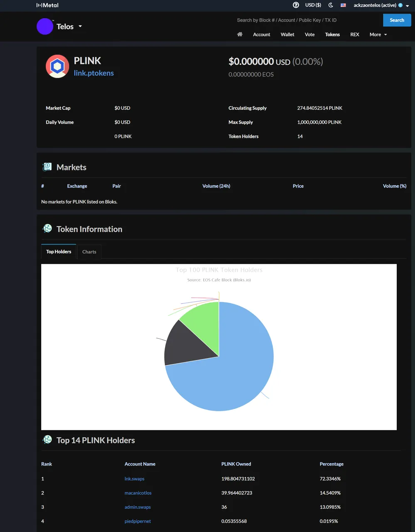415x532 pixels.
Task: Click the blue Search button
Action: [x=397, y=20]
